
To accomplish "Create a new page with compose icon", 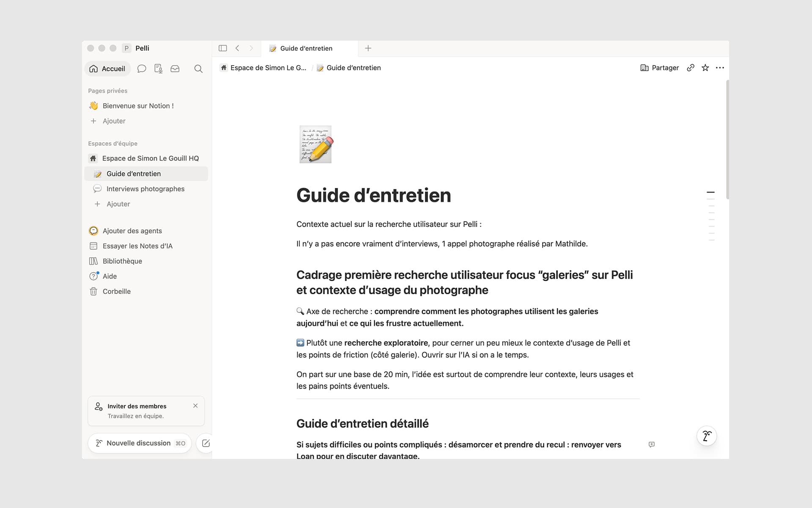I will [206, 443].
